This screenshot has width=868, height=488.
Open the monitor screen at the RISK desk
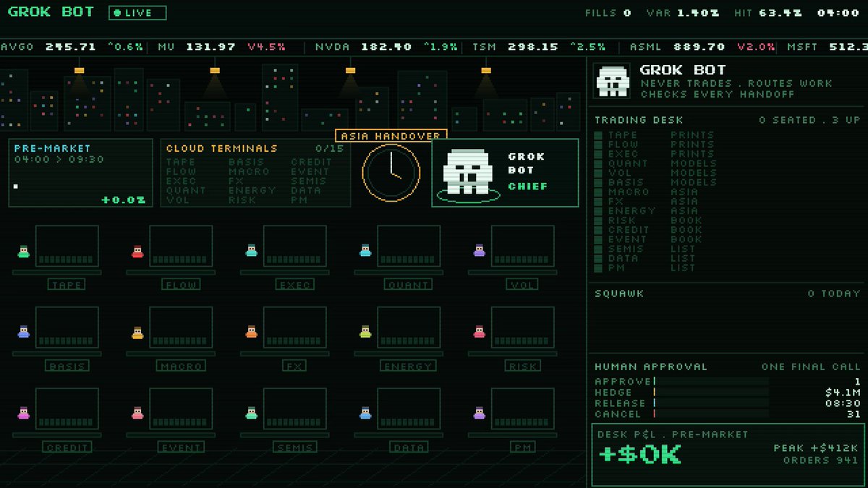click(x=522, y=328)
